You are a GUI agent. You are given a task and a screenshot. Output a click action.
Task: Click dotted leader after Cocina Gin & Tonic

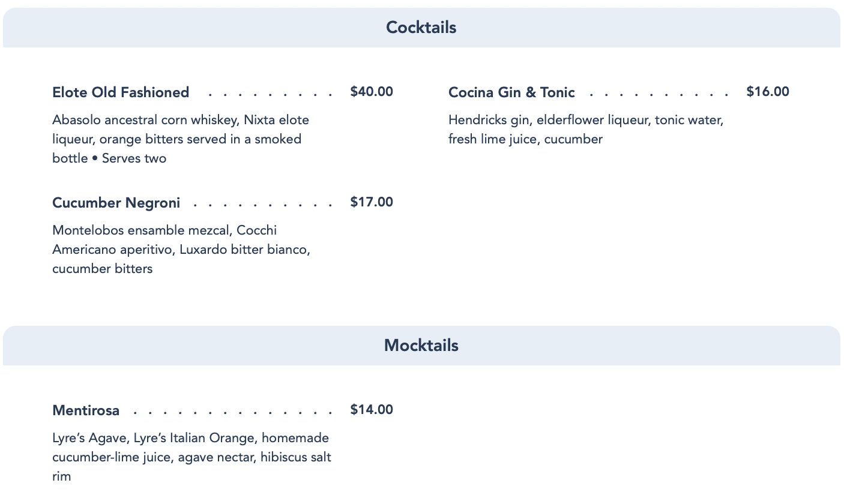pyautogui.click(x=659, y=94)
